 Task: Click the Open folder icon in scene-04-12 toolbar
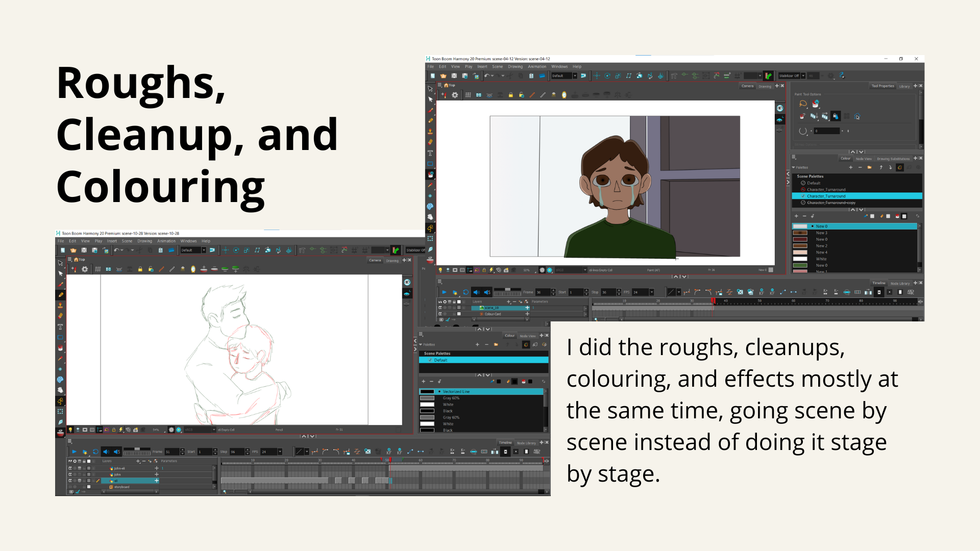(x=443, y=76)
